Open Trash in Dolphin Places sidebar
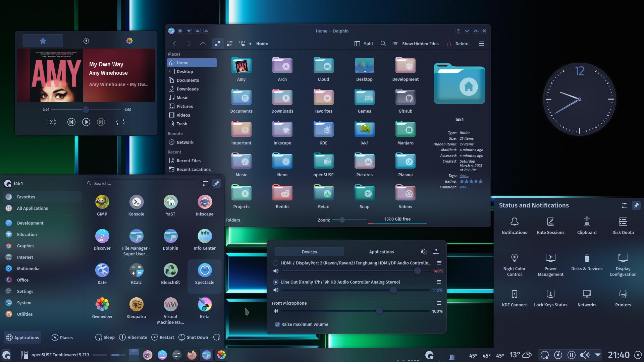This screenshot has width=644, height=362. pos(192,124)
